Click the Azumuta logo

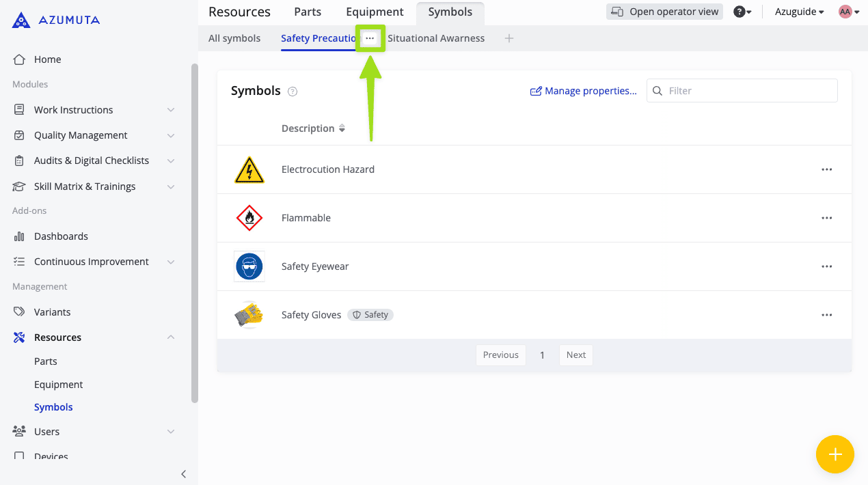click(56, 20)
